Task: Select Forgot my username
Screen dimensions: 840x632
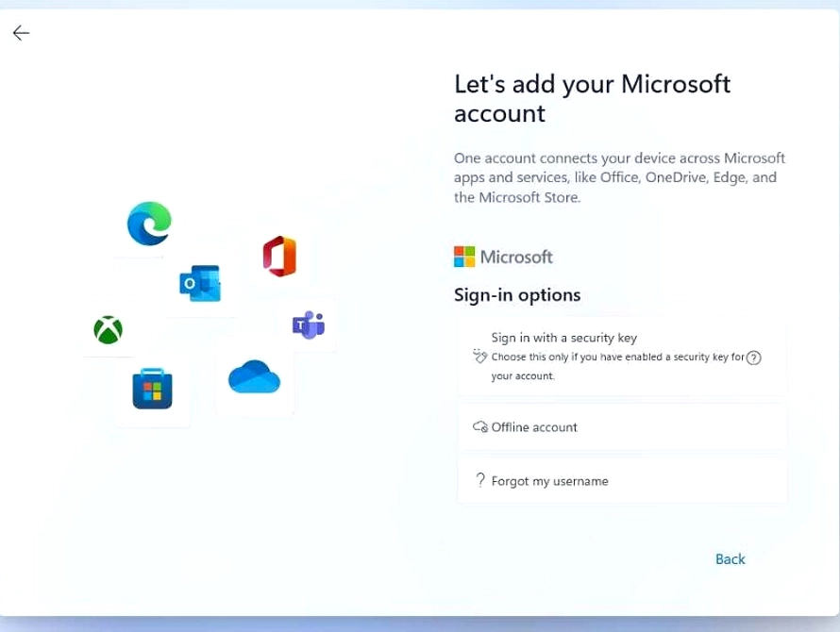Action: coord(622,480)
